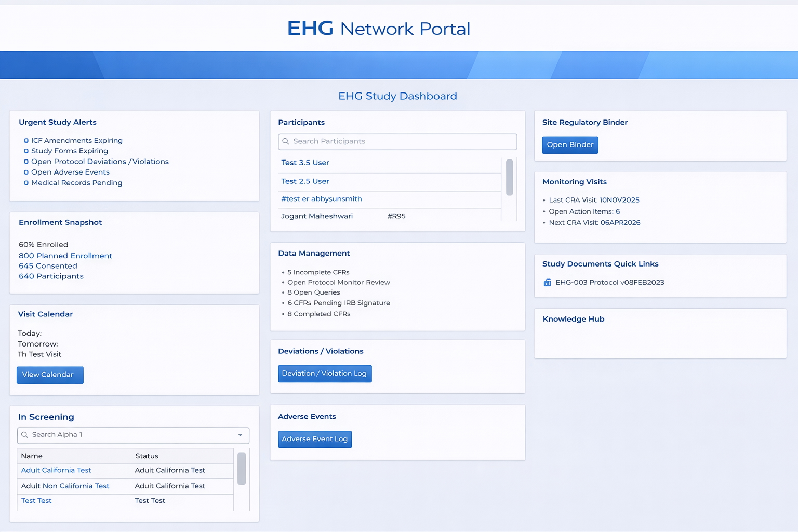The image size is (798, 532).
Task: Click the bullet icon next to ICF Amendments Expiring
Action: coord(26,141)
